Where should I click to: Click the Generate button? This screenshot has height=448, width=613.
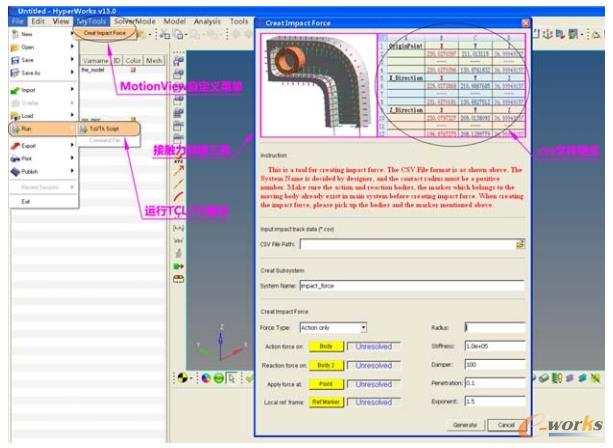coord(465,425)
